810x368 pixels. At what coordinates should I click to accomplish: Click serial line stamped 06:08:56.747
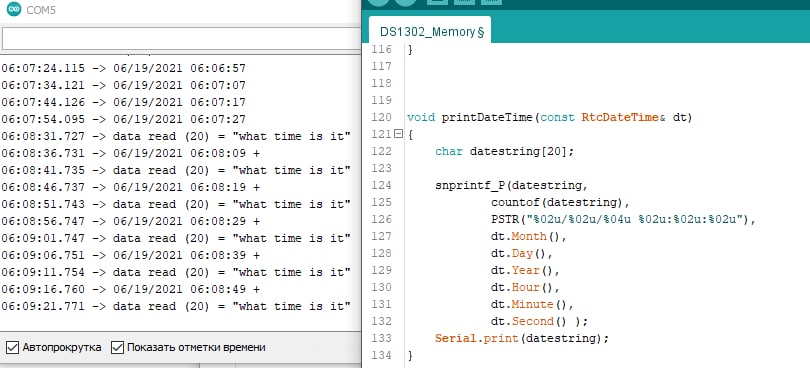131,221
